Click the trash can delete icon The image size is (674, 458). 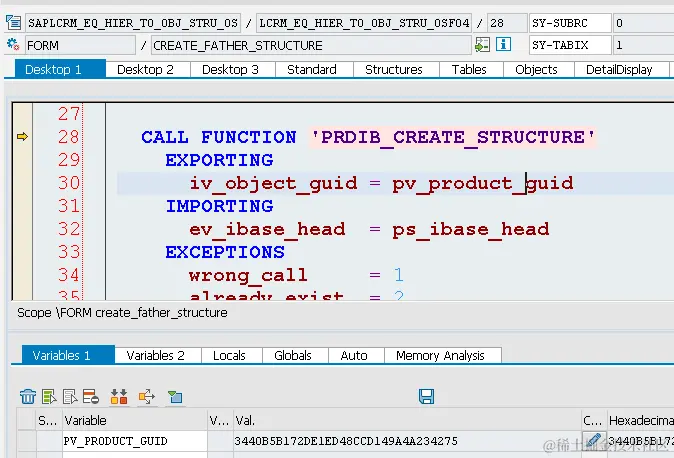(28, 396)
